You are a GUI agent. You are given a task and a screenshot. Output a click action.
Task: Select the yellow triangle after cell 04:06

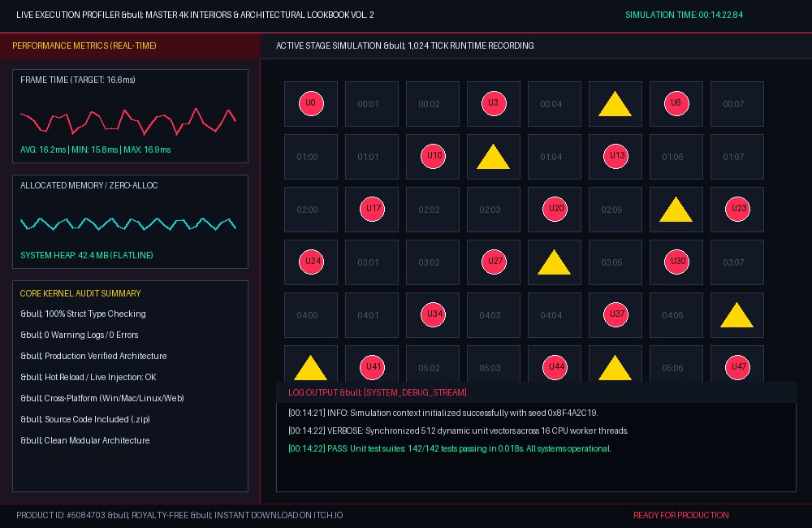[x=737, y=315]
